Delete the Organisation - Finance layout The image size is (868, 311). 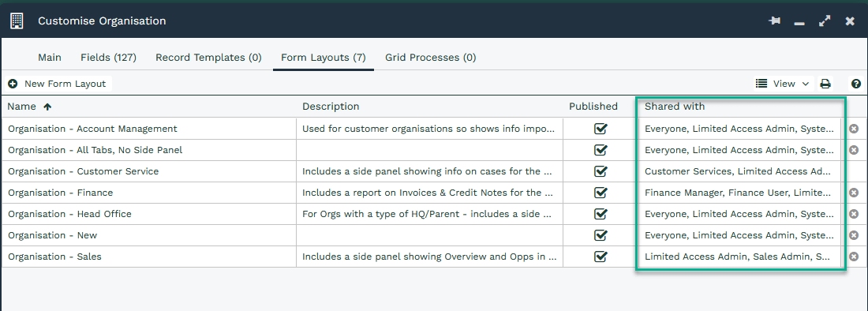click(854, 193)
